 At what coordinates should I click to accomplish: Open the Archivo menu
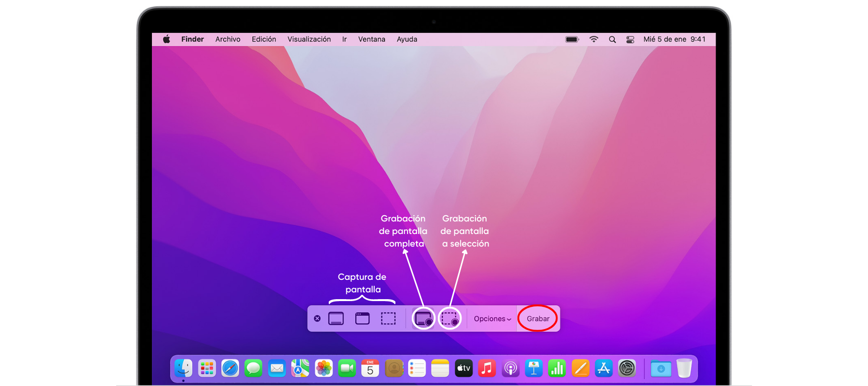pyautogui.click(x=228, y=40)
